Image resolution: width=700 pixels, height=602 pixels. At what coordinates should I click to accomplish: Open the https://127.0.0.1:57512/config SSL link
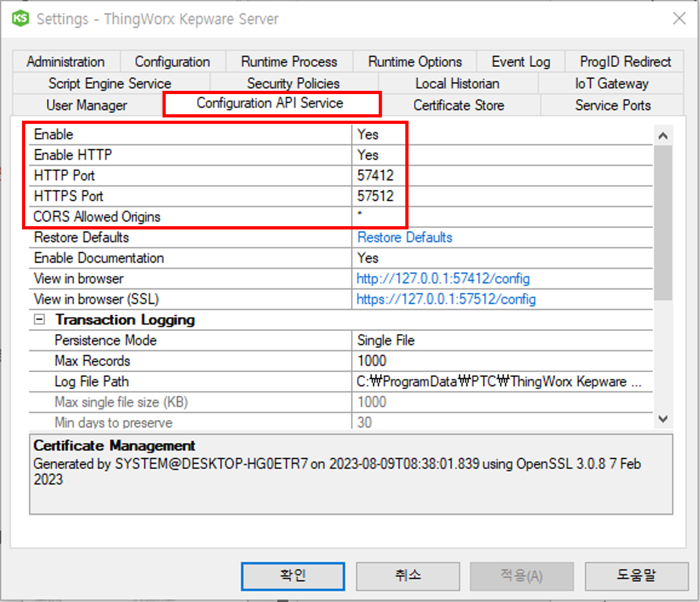click(x=446, y=299)
